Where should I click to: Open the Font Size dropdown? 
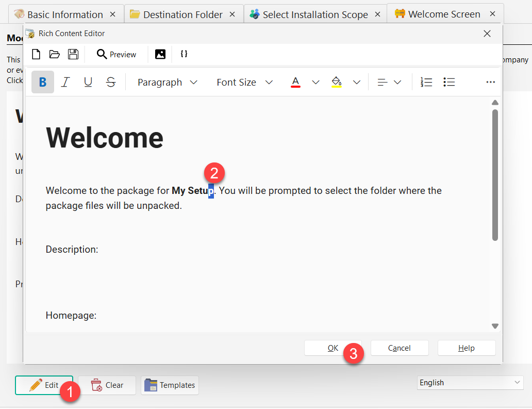(x=245, y=81)
